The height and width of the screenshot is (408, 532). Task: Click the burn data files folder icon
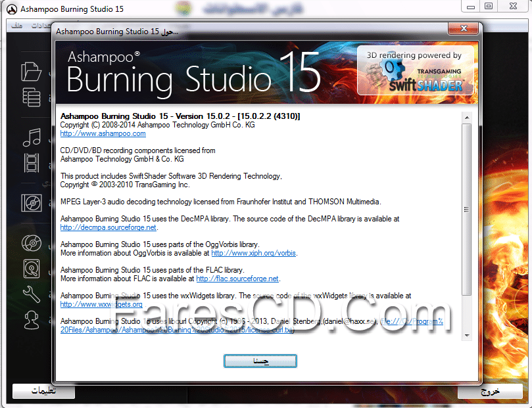(x=31, y=72)
